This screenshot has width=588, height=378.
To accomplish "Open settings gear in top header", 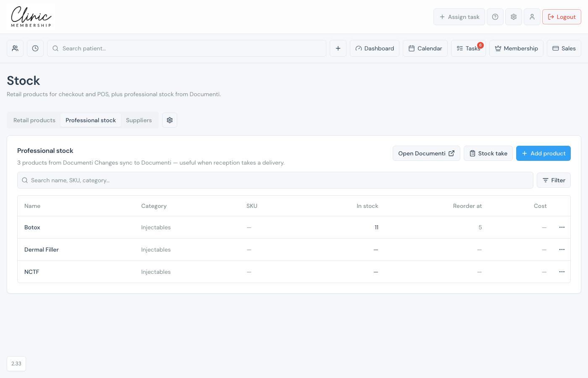I will (x=514, y=17).
